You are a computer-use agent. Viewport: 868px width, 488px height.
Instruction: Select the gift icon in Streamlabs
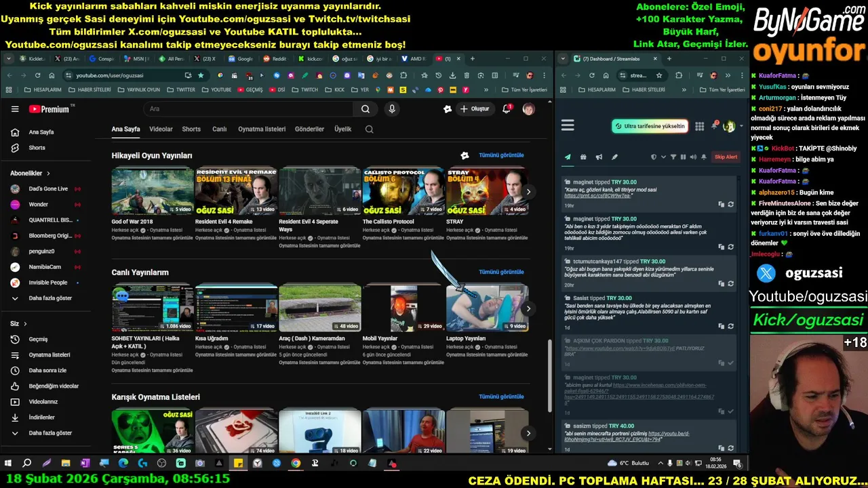point(583,157)
